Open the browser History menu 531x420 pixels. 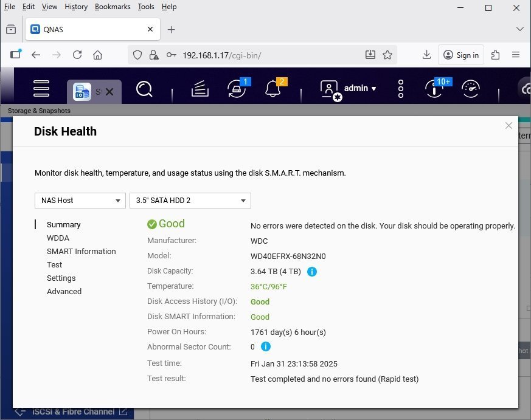point(76,7)
